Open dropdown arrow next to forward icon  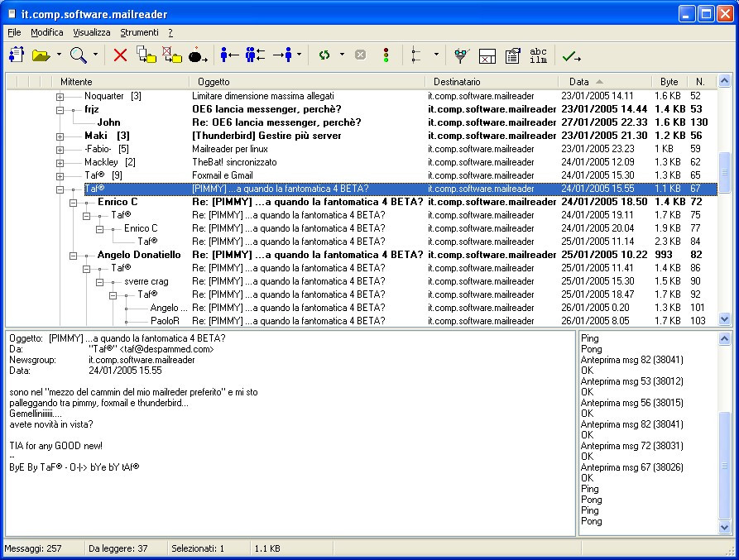tap(300, 55)
